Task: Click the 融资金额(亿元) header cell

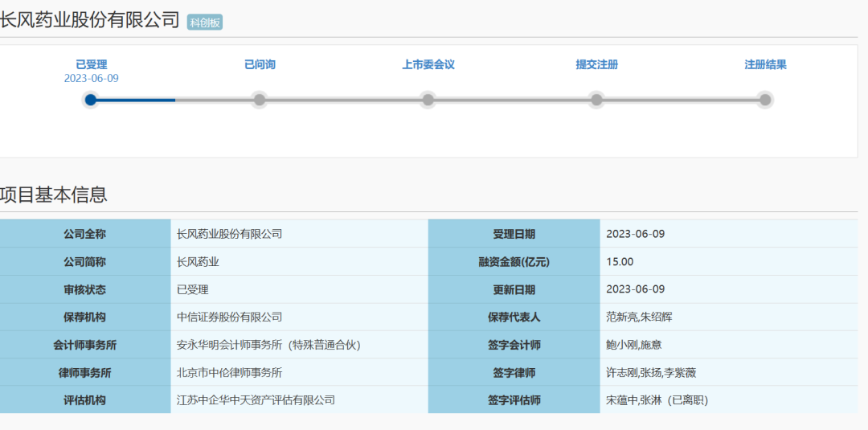Action: (x=514, y=262)
